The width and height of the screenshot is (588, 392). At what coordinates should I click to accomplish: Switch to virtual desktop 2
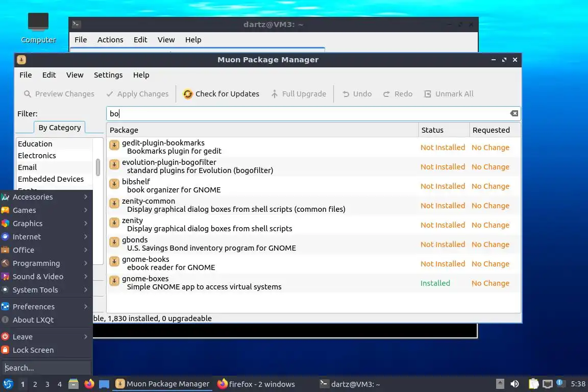pos(35,384)
